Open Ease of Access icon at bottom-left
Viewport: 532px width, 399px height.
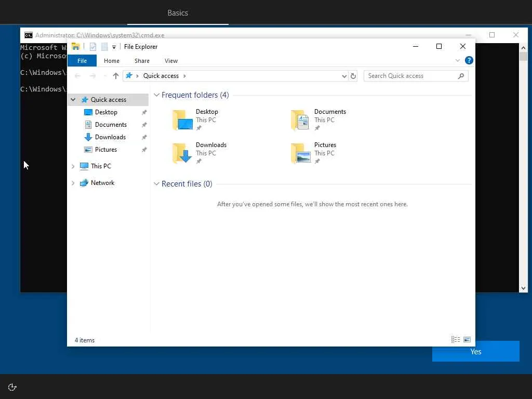coord(12,387)
